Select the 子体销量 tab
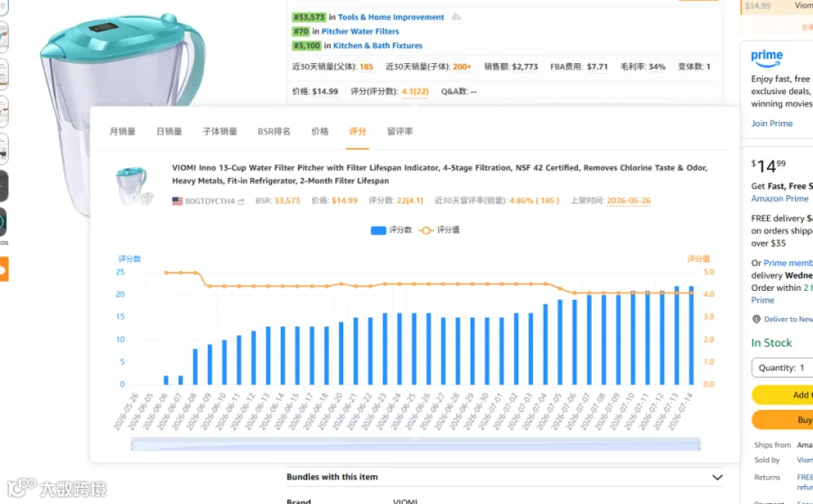Image resolution: width=813 pixels, height=504 pixels. (x=220, y=132)
